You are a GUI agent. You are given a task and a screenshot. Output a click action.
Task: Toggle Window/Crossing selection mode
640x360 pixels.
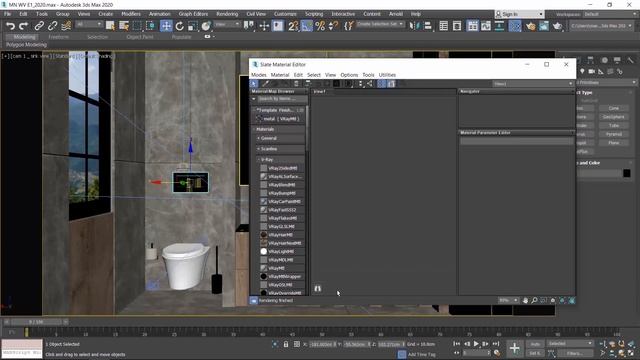point(151,26)
